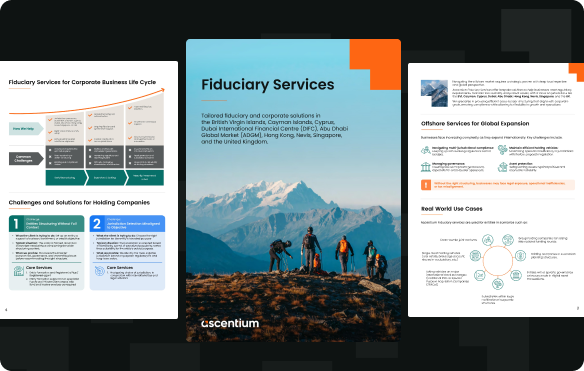Open the Fiduciary Services cover page
The height and width of the screenshot is (371, 584).
click(293, 190)
